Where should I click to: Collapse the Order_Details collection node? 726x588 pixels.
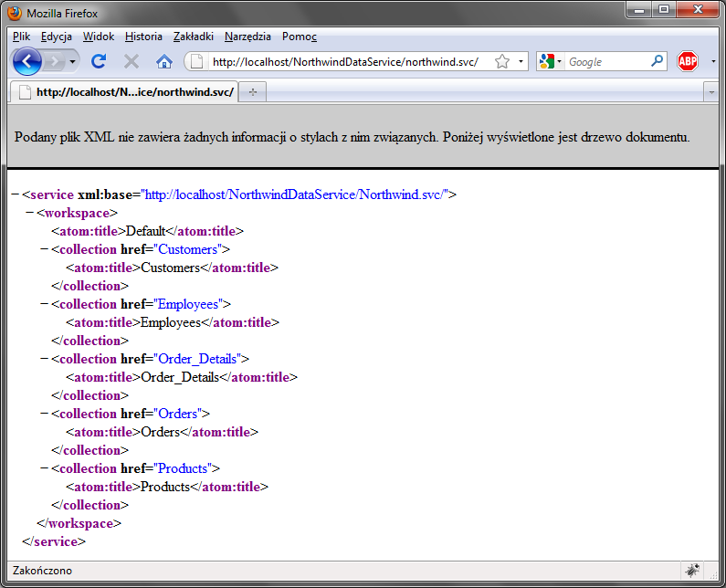coord(45,358)
